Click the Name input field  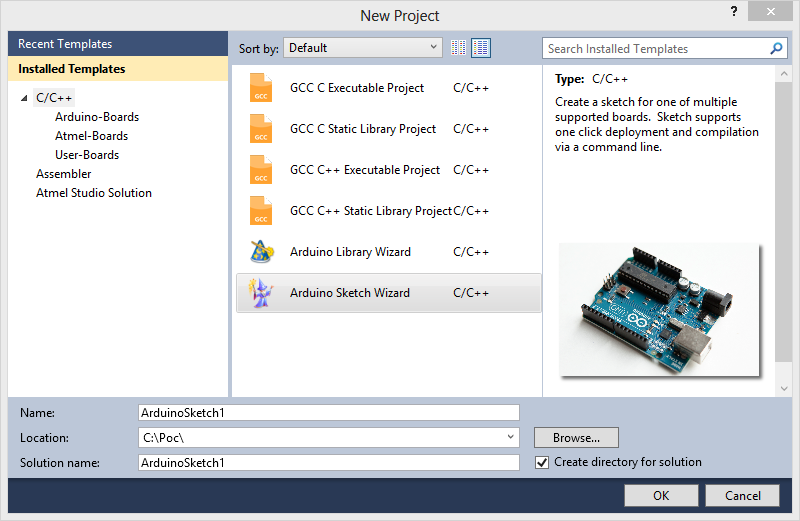pos(329,412)
